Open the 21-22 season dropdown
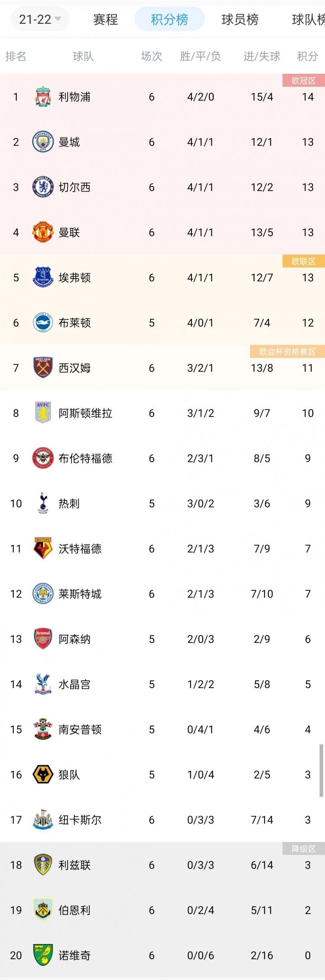The width and height of the screenshot is (325, 980). click(40, 20)
